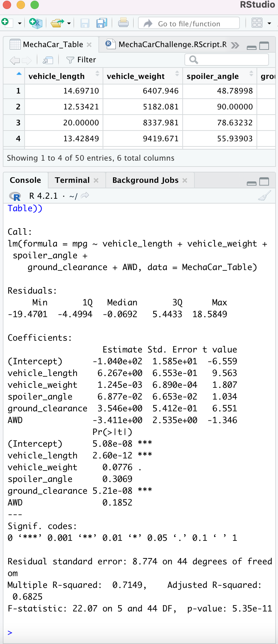Clear the console using the broom icon
The image size is (278, 644).
(264, 195)
